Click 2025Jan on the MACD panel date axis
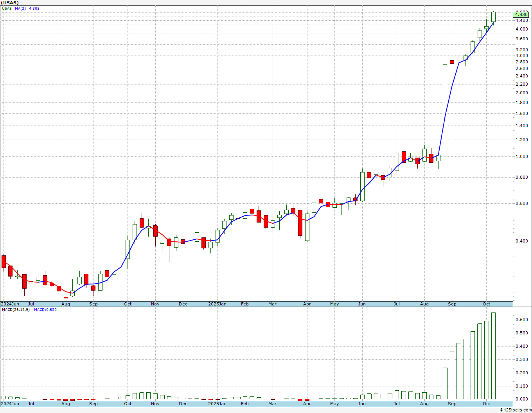Image resolution: width=532 pixels, height=413 pixels. tap(217, 403)
